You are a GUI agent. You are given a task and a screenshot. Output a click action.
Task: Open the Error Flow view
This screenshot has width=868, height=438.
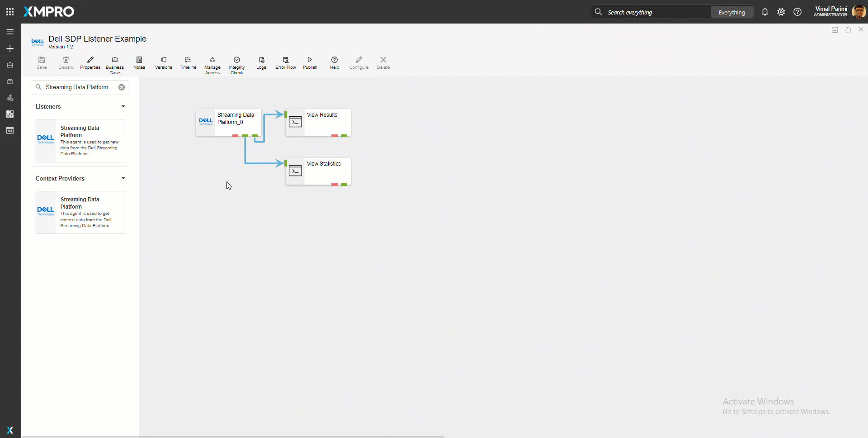(x=285, y=62)
